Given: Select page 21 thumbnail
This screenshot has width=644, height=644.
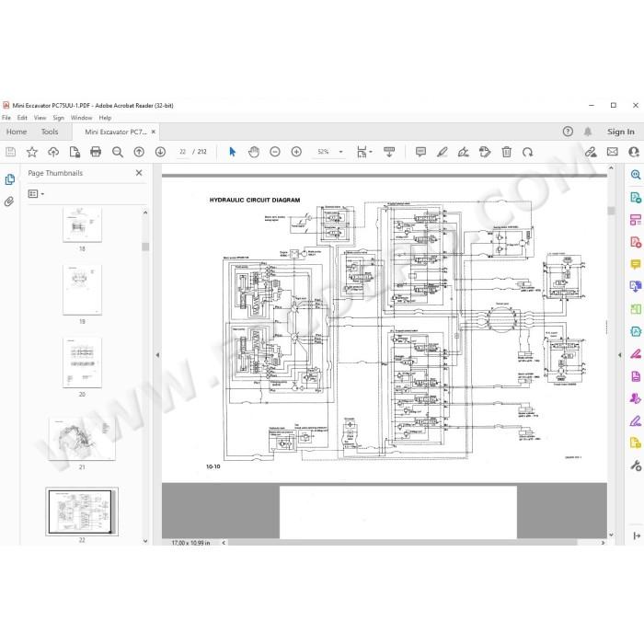Looking at the screenshot, I should [82, 439].
